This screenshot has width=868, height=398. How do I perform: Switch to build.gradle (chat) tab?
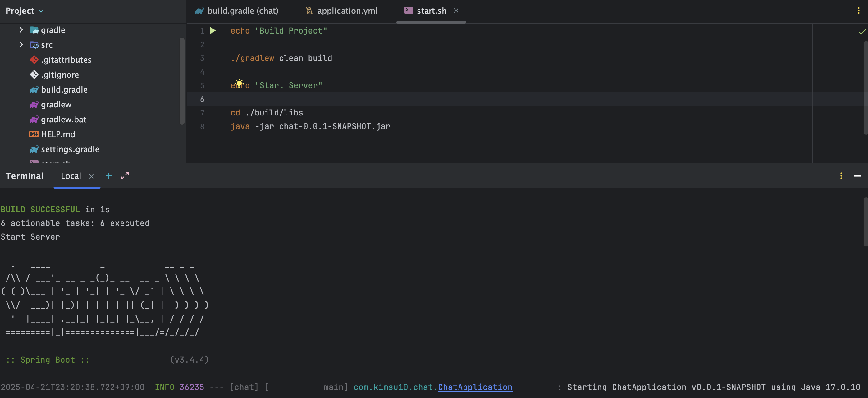tap(237, 11)
